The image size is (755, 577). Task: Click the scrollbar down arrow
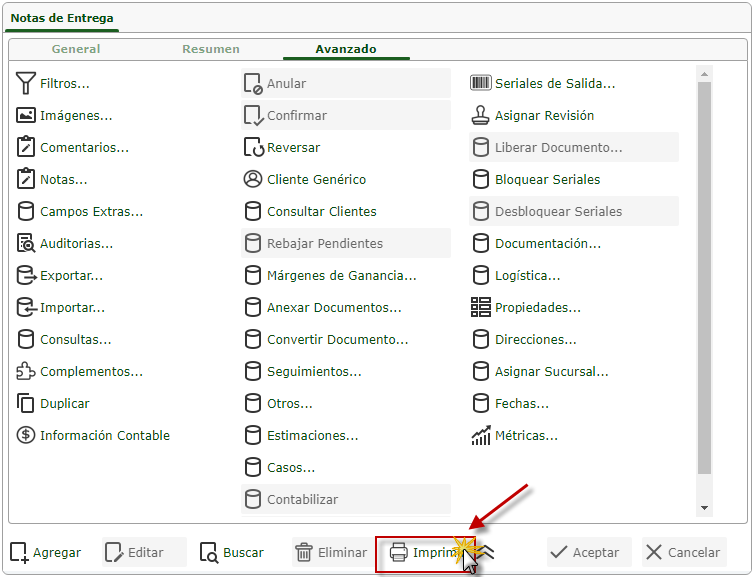(x=704, y=508)
